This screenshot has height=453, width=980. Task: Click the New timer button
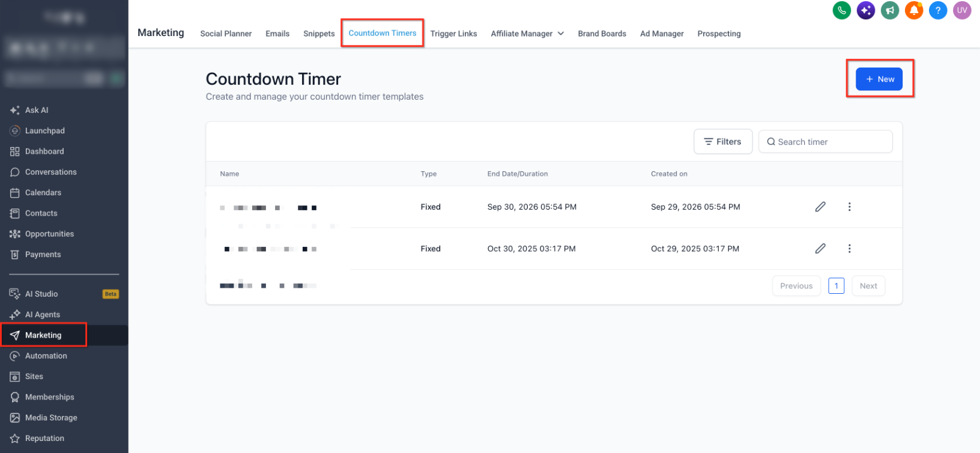pos(879,79)
